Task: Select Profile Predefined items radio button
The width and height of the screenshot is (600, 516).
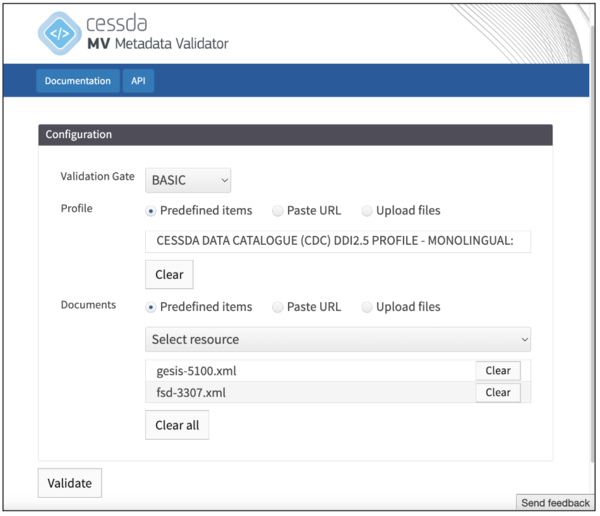Action: tap(151, 211)
